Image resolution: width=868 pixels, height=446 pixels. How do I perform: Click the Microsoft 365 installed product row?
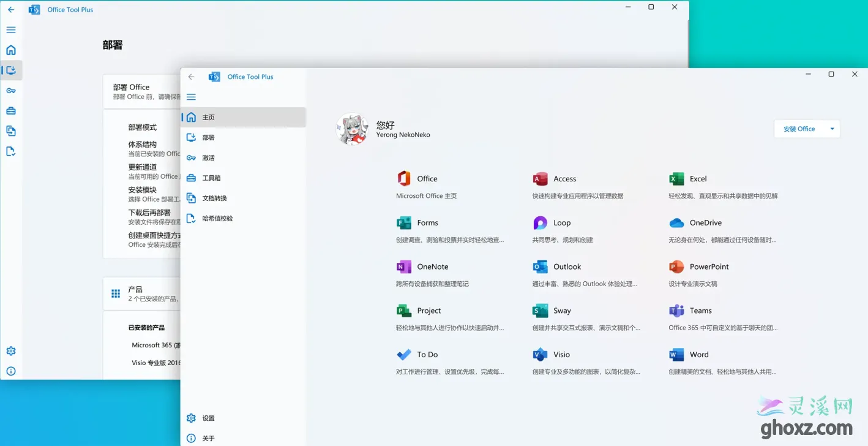[x=156, y=345]
